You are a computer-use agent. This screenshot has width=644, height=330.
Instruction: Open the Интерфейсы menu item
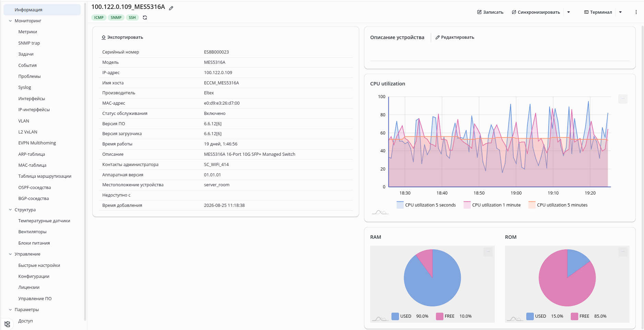pos(32,99)
